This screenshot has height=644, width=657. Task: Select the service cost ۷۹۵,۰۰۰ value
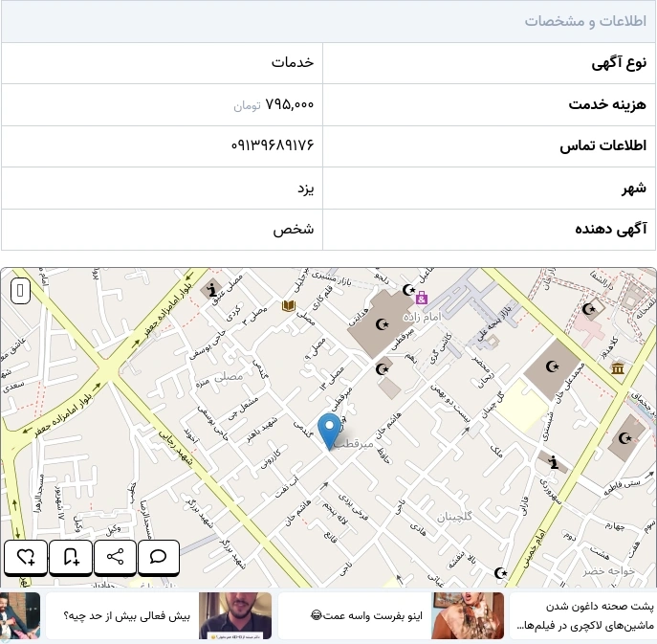click(x=290, y=104)
